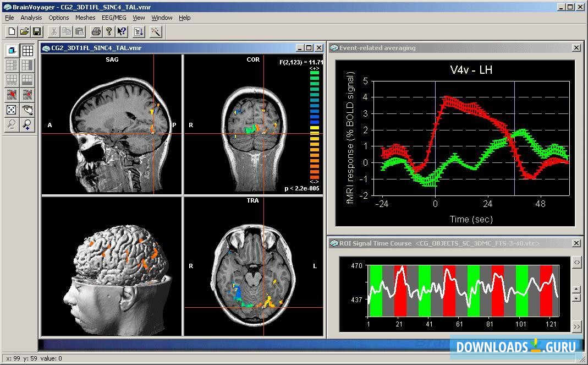
Task: Click the magic wand tool icon
Action: (x=156, y=32)
